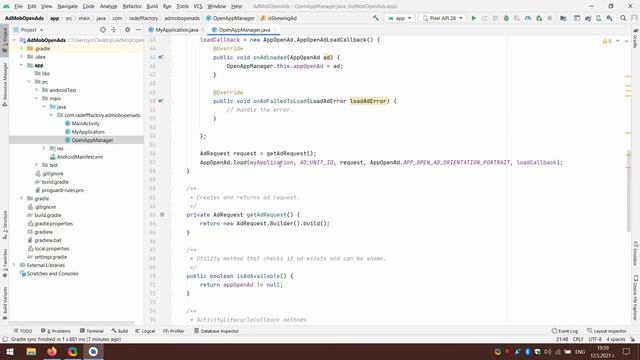This screenshot has width=640, height=360.
Task: Select local.properties in the project tree
Action: [51, 248]
